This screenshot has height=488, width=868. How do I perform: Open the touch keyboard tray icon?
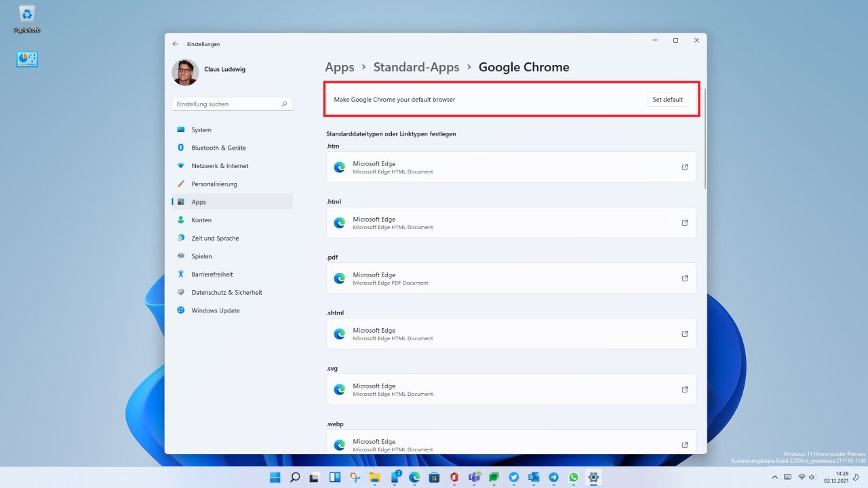[789, 477]
